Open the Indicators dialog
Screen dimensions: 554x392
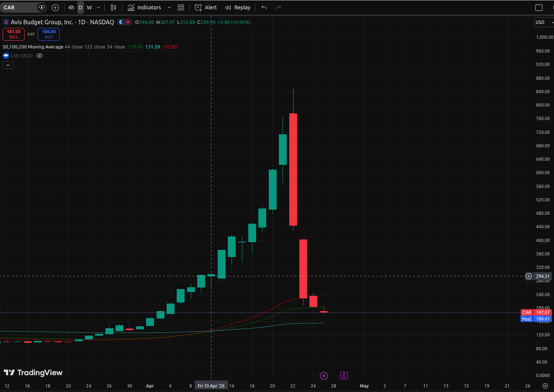(x=145, y=7)
